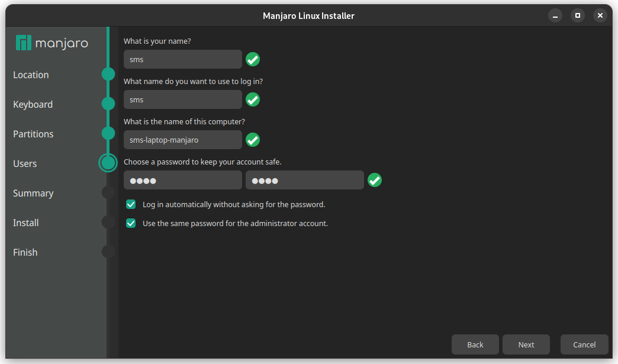Select the Users step in sidebar
This screenshot has height=364, width=618.
[x=25, y=163]
